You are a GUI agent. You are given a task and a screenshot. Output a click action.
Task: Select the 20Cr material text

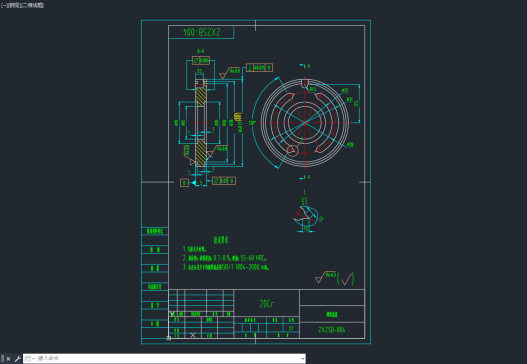(267, 304)
